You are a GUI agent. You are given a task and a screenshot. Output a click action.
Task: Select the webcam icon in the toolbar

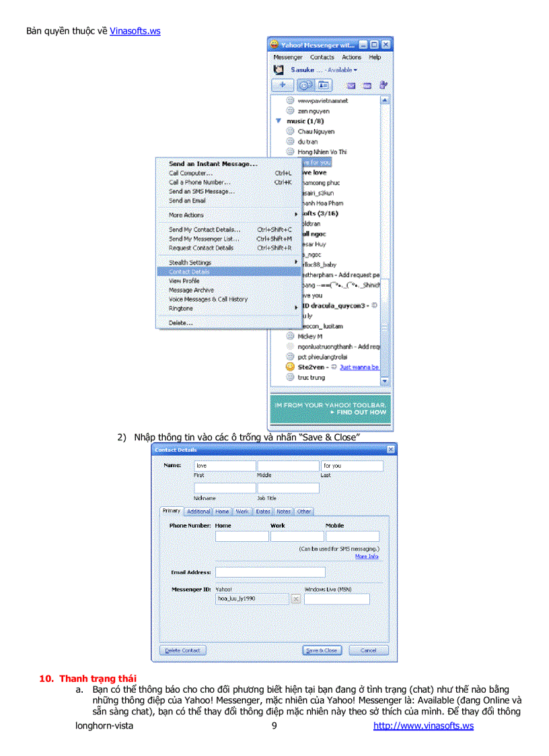coord(305,85)
